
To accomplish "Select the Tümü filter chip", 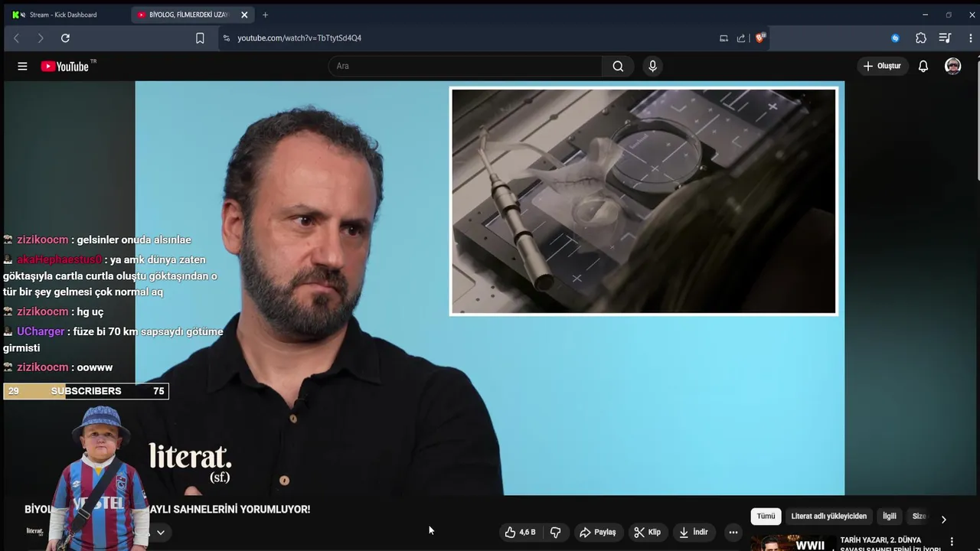I will coord(766,516).
